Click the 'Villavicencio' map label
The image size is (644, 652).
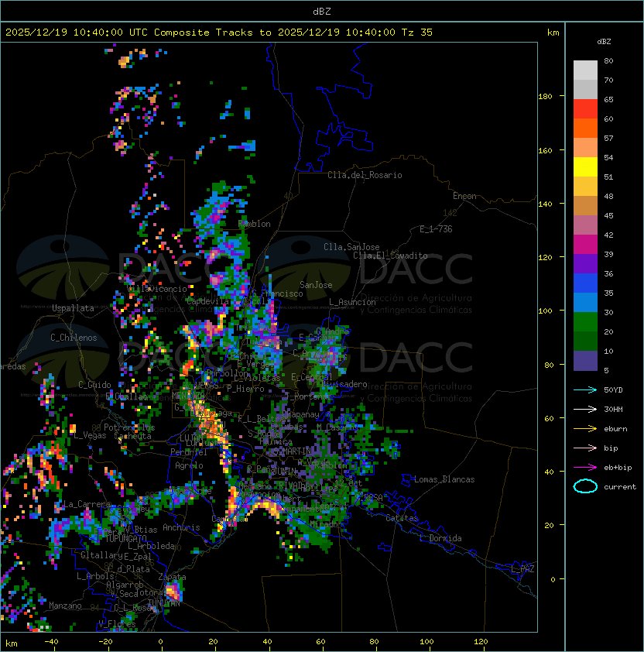coord(156,289)
